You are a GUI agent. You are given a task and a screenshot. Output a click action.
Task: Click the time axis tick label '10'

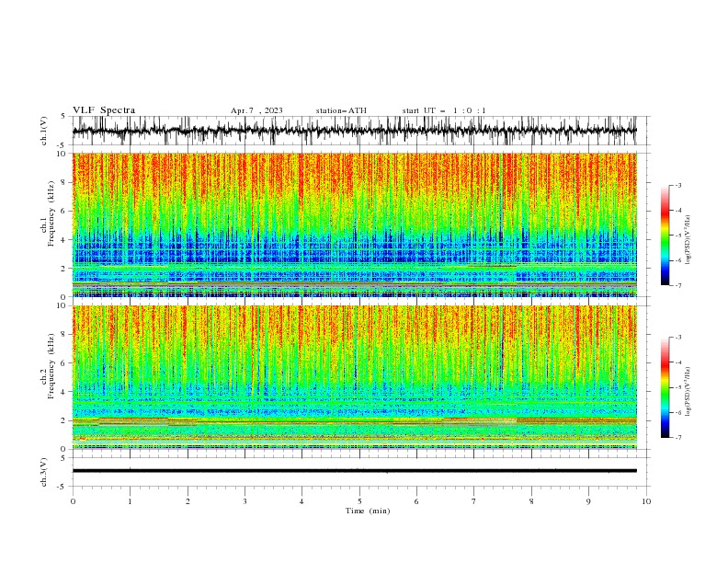(x=646, y=501)
